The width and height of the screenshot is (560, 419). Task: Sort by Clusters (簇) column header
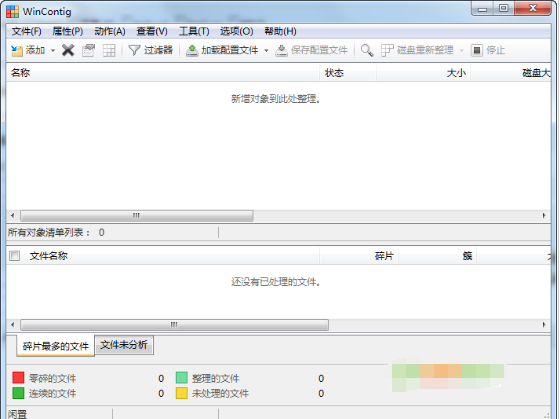point(438,256)
